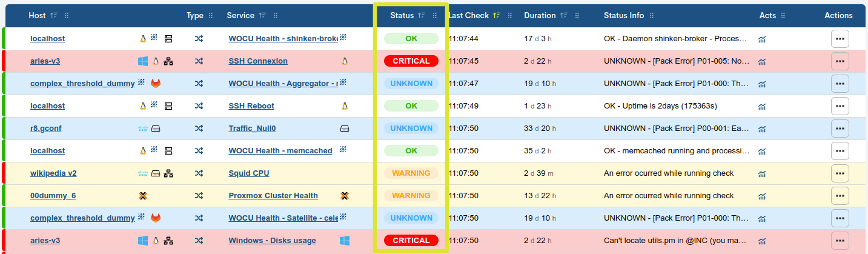This screenshot has height=254, width=868.
Task: Open the Squid CPU service link
Action: 249,173
